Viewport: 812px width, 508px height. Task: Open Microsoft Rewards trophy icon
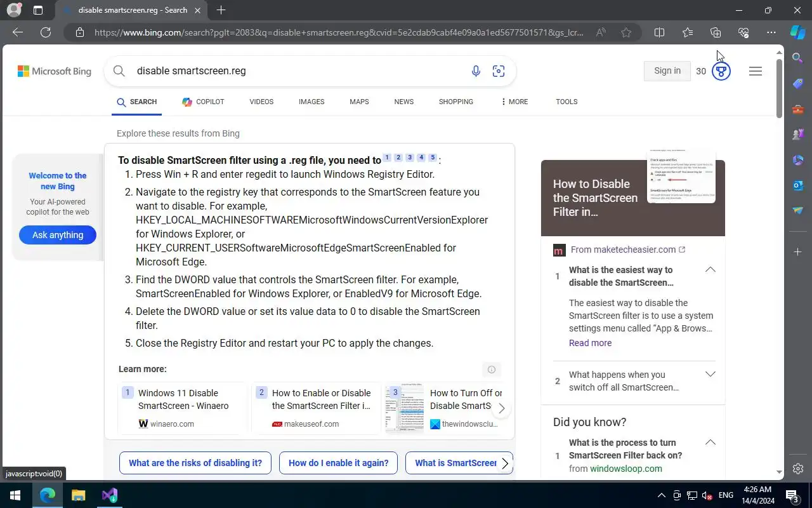(721, 71)
